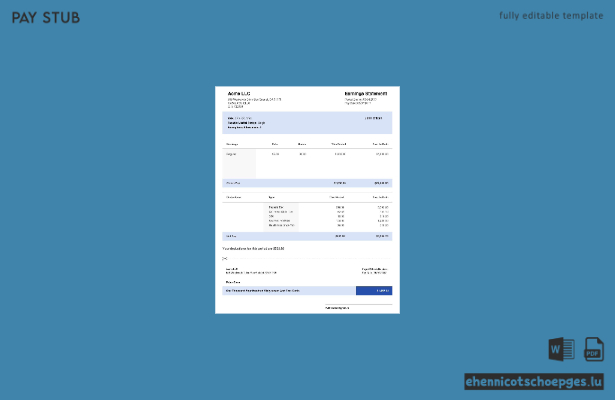Viewport: 615px width, 400px height.
Task: Click the Word document format icon
Action: (562, 349)
